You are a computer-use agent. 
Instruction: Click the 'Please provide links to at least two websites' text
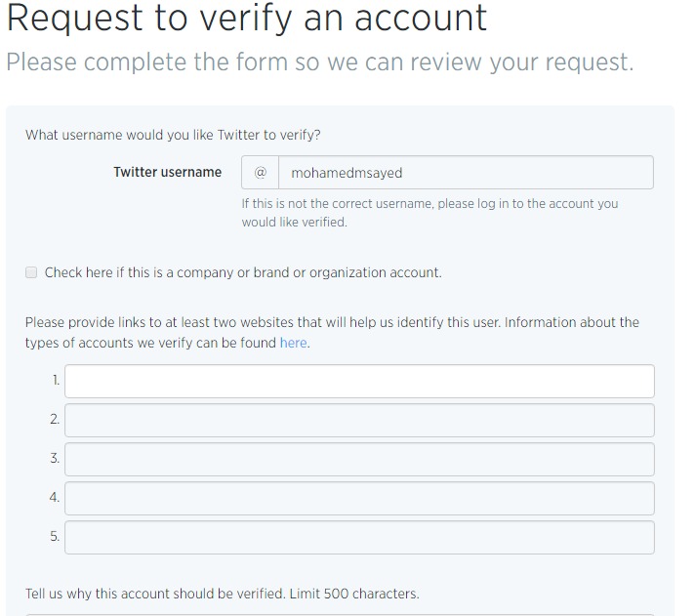pos(332,332)
